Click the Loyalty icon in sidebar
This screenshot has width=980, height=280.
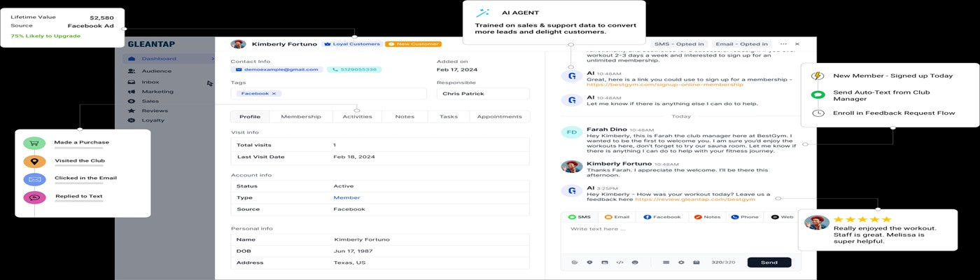[x=132, y=120]
